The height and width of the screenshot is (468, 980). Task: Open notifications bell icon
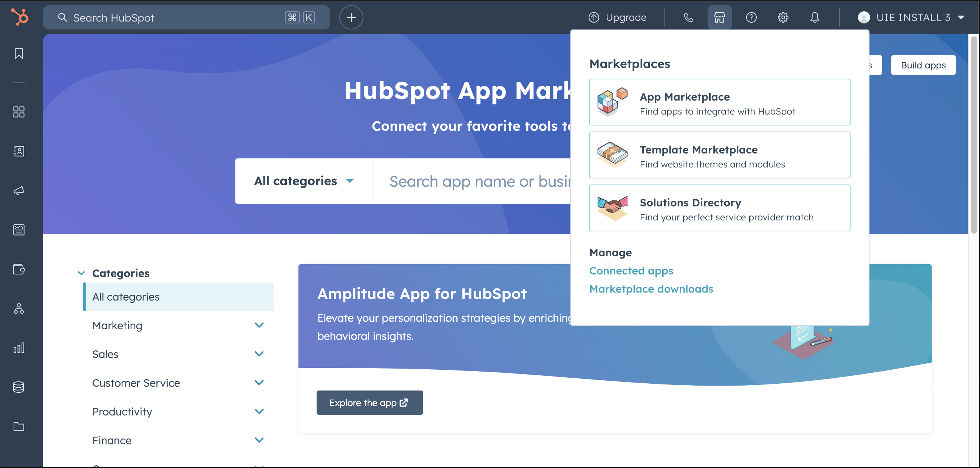click(x=815, y=17)
